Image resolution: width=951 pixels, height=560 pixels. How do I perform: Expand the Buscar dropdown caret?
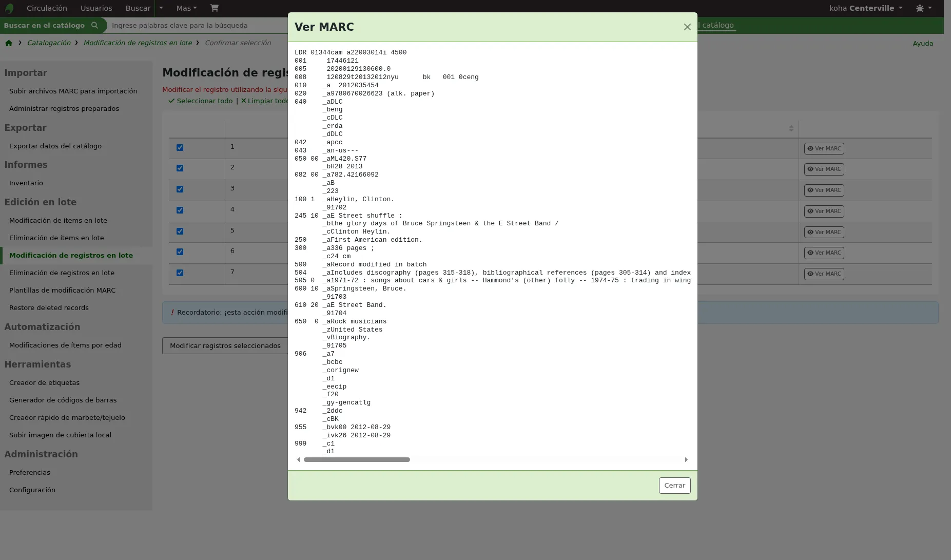coord(161,8)
